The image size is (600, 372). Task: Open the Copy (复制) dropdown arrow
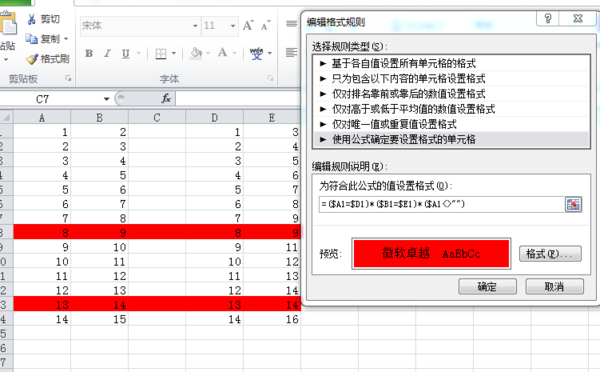(66, 39)
